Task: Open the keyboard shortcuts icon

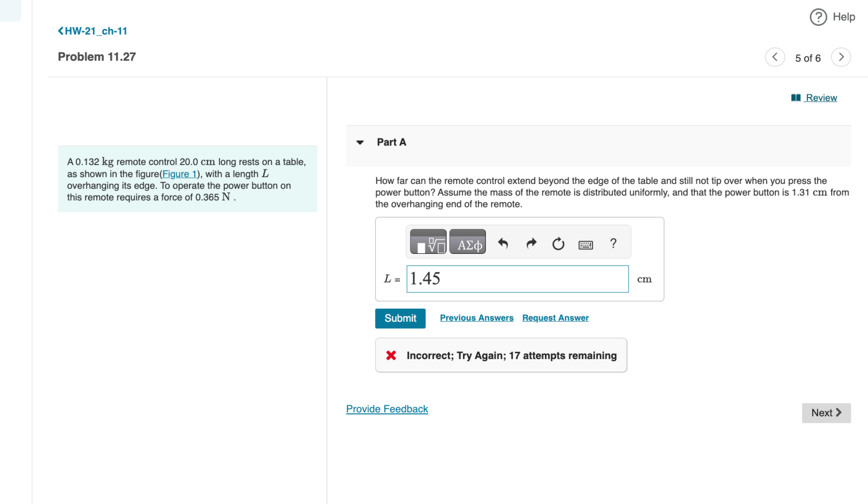Action: coord(585,244)
